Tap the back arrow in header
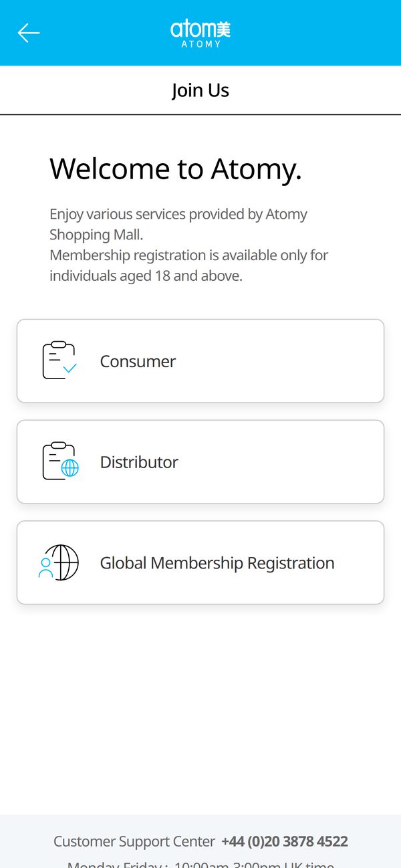Screen dimensions: 401x868 pos(29,33)
